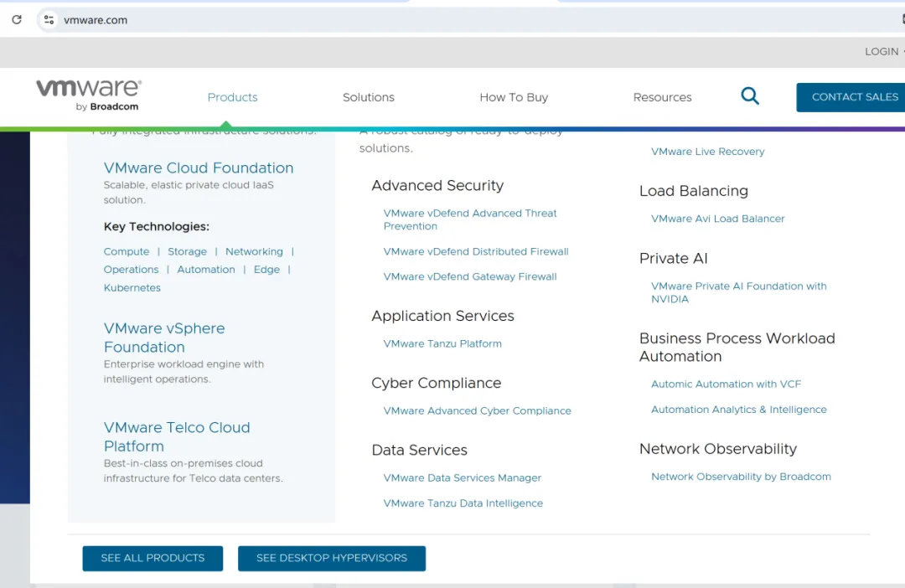Screen dimensions: 905x588
Task: Open the Solutions menu
Action: tap(368, 97)
